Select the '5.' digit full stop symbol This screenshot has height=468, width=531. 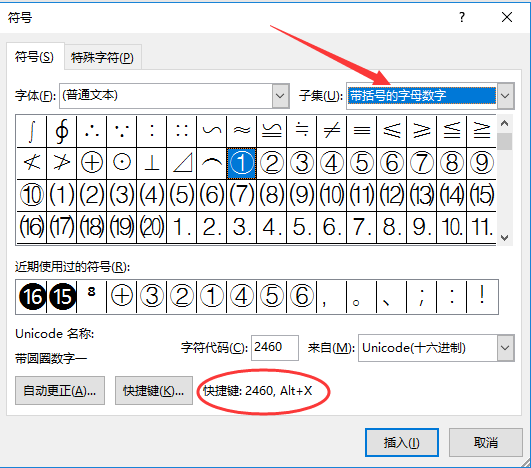(301, 227)
